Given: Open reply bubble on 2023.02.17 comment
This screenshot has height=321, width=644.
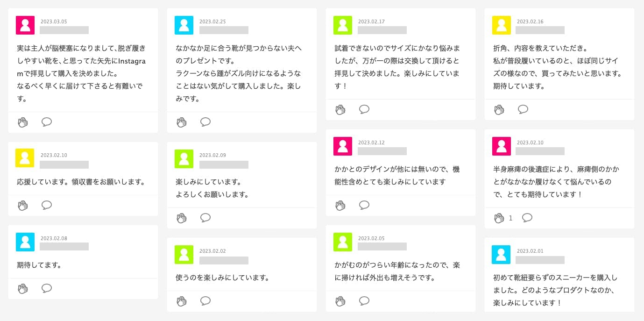Looking at the screenshot, I should click(x=364, y=109).
